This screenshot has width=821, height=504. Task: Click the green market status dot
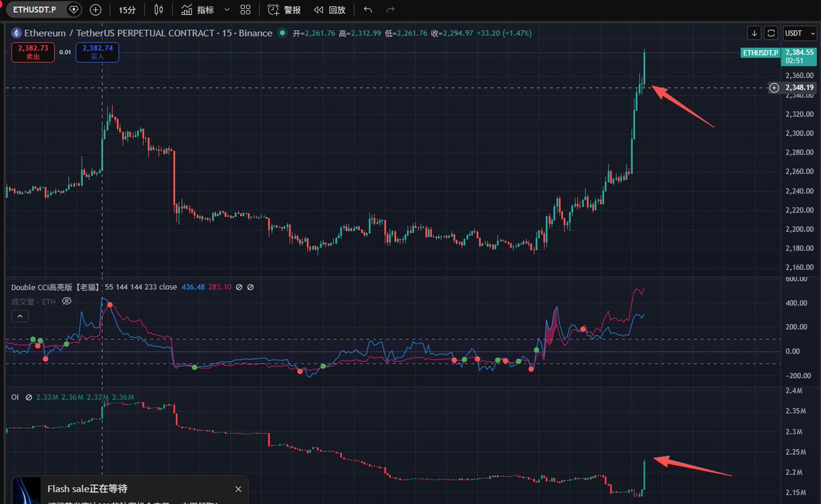coord(282,33)
